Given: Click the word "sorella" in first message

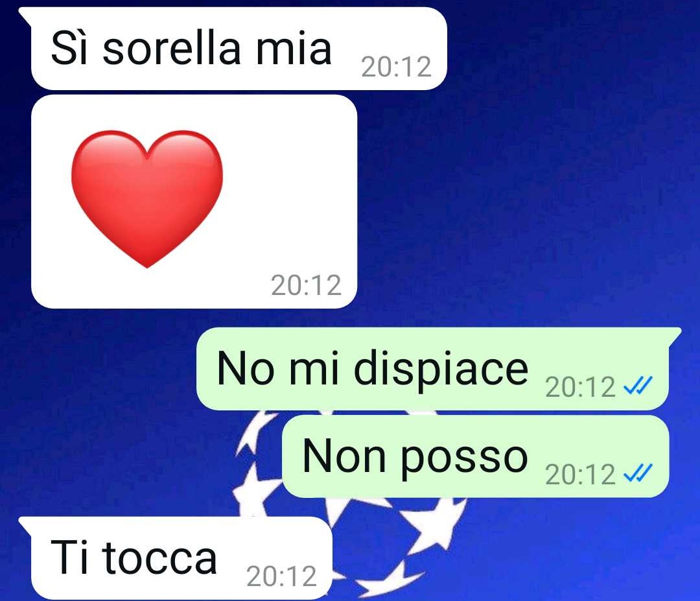Looking at the screenshot, I should pos(172,47).
